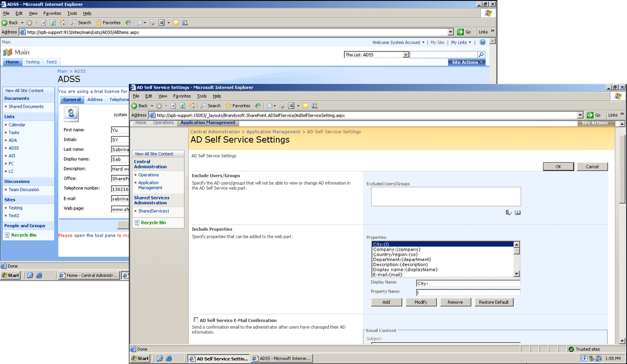This screenshot has height=364, width=627.
Task: Click Go button in ADSS window address bar
Action: (464, 32)
